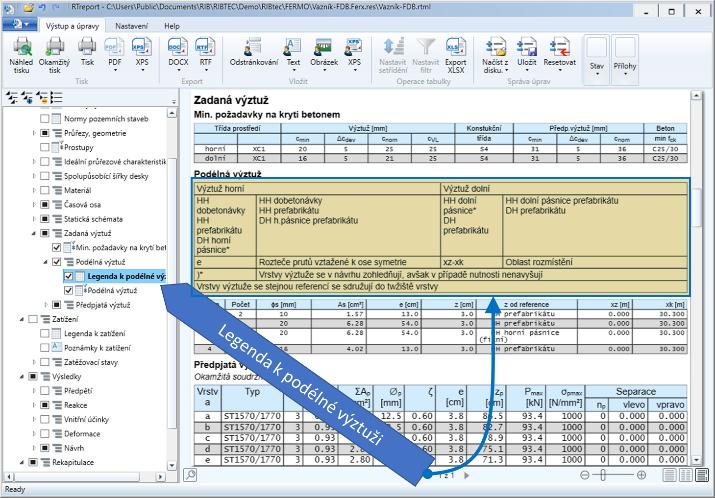This screenshot has height=498, width=715.
Task: Check the Prostupy checkbox
Action: (45, 147)
